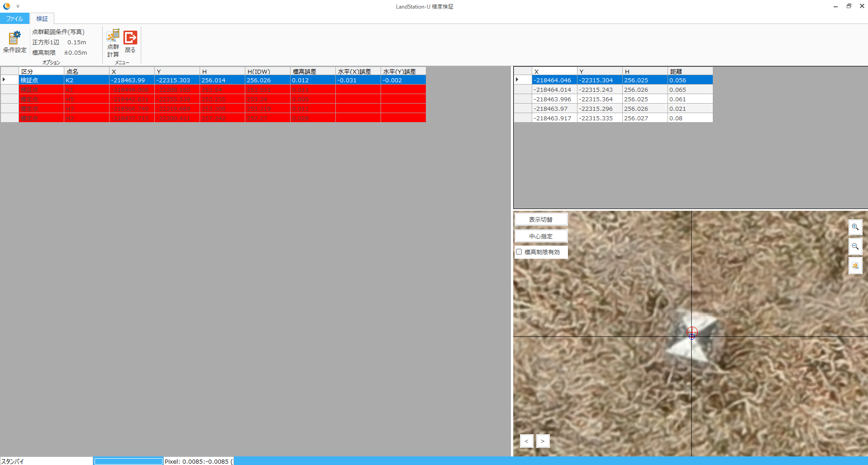This screenshot has width=868, height=465.
Task: Click the image fit icon below zoom
Action: pos(855,266)
